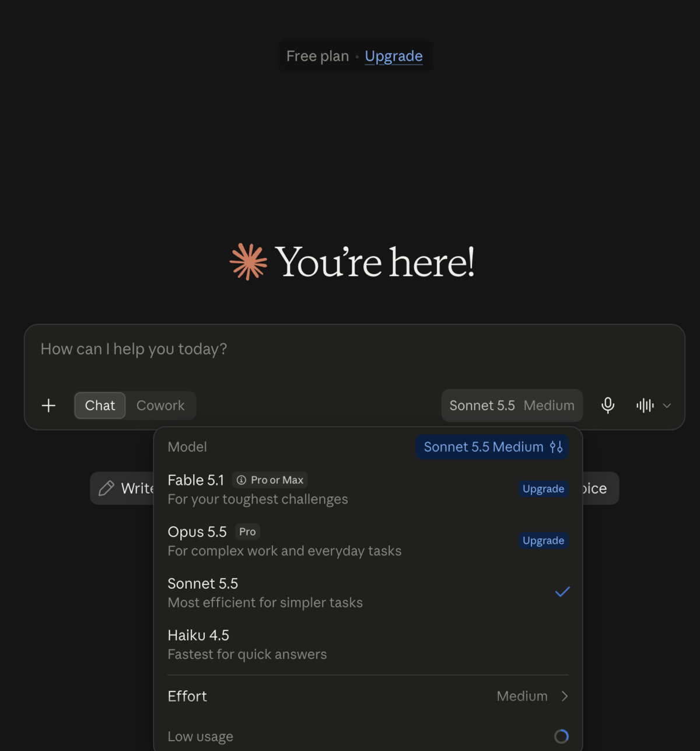The image size is (700, 751).
Task: Click 'For your toughest challenges' description
Action: [x=258, y=499]
